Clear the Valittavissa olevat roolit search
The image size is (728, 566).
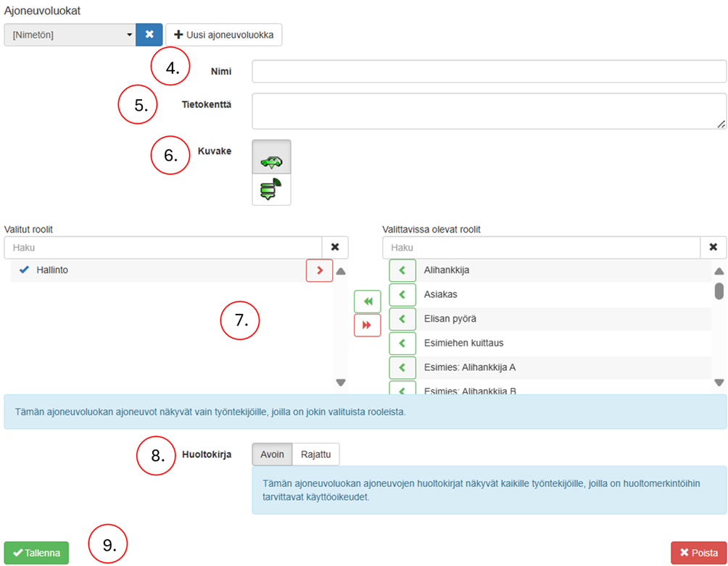[713, 247]
